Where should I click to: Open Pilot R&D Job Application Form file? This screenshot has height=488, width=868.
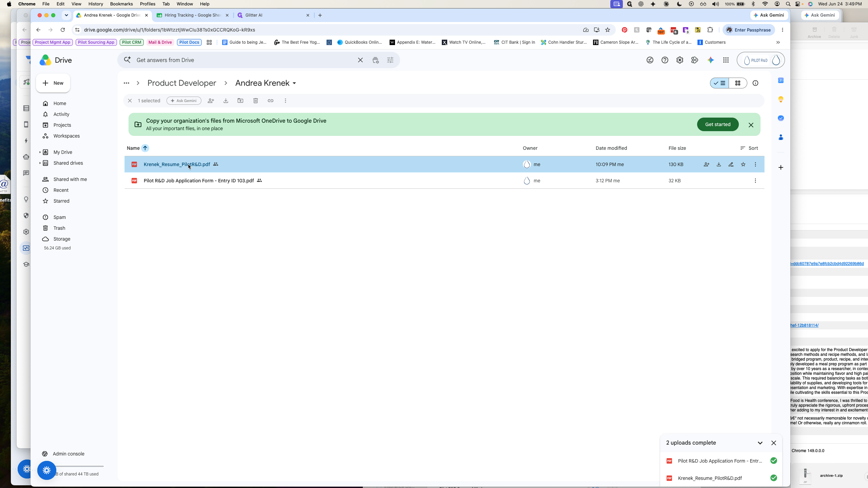(199, 181)
